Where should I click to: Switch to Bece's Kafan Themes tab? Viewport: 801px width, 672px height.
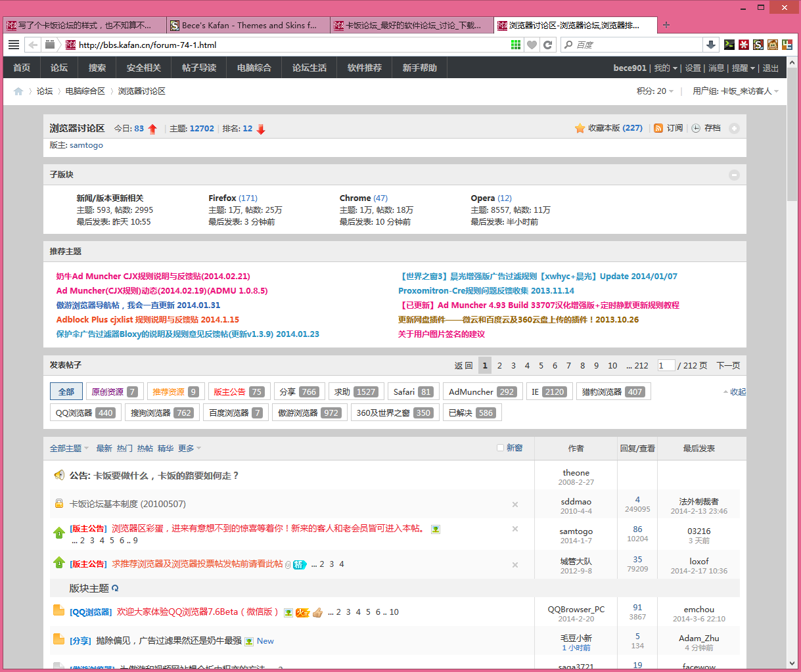pyautogui.click(x=248, y=25)
